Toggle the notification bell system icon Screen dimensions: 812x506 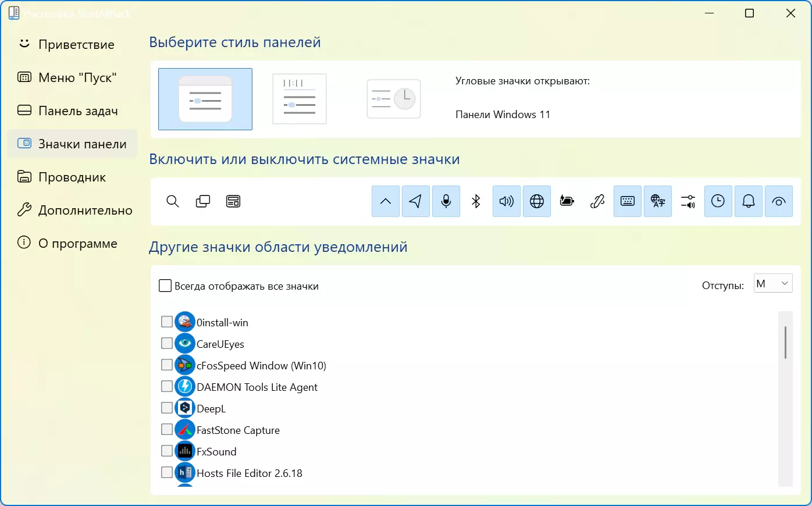pos(749,201)
